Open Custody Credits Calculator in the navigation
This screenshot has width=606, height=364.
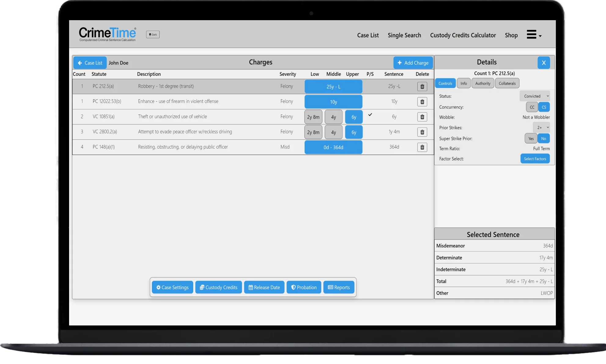coord(463,35)
